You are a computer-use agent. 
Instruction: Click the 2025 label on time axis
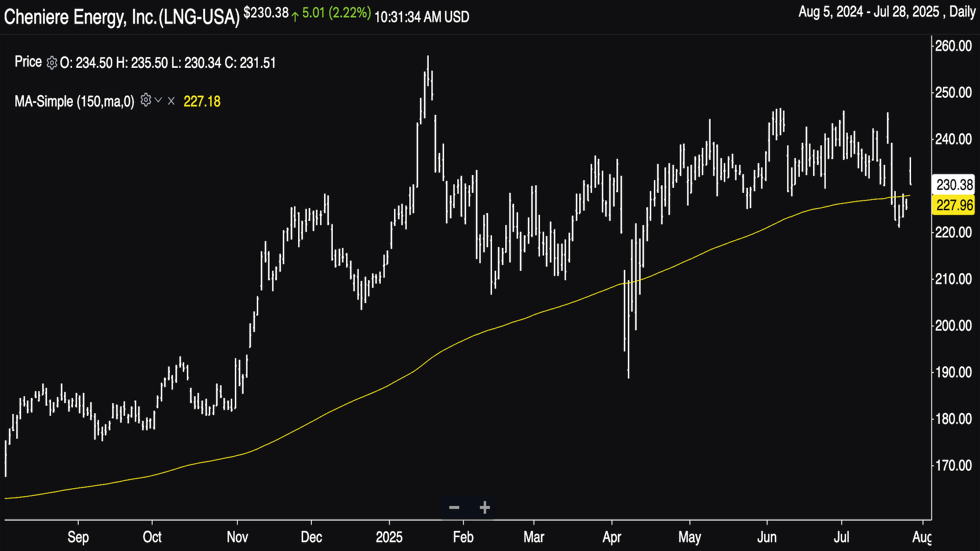(x=389, y=537)
